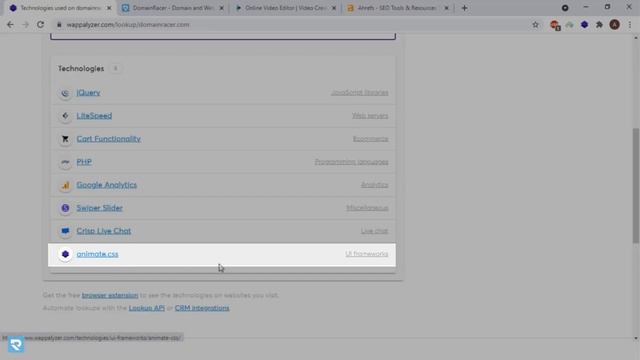Click the address bar URL field
Screen dimensions: 640x360
294,25
